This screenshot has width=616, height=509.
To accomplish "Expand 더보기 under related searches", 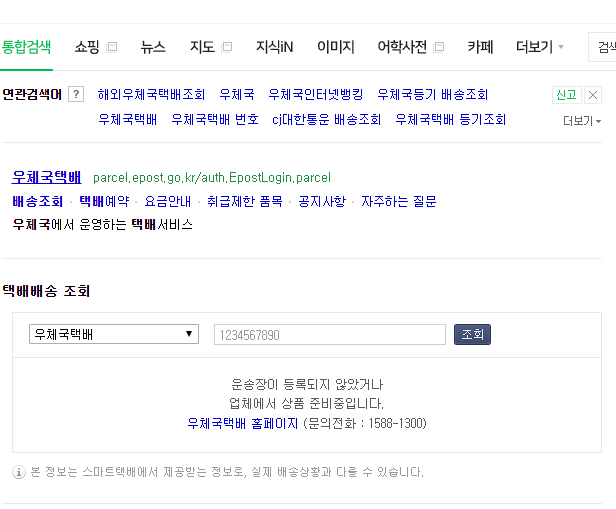I will point(582,121).
